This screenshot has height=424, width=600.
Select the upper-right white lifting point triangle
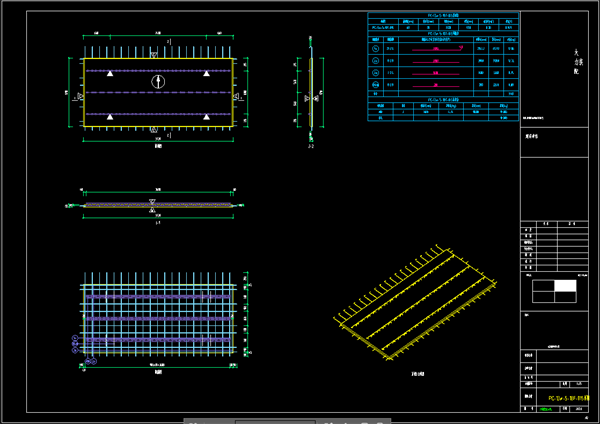click(206, 73)
